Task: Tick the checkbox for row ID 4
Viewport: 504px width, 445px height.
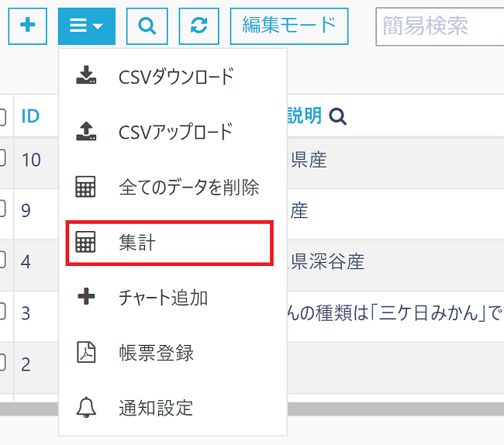Action: 2,260
